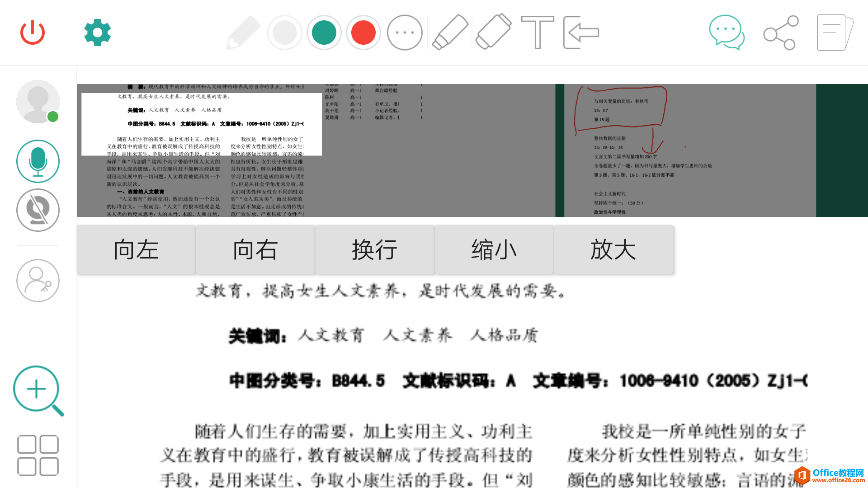Click the magnifier zoom-in icon
This screenshot has width=868, height=488.
(38, 391)
